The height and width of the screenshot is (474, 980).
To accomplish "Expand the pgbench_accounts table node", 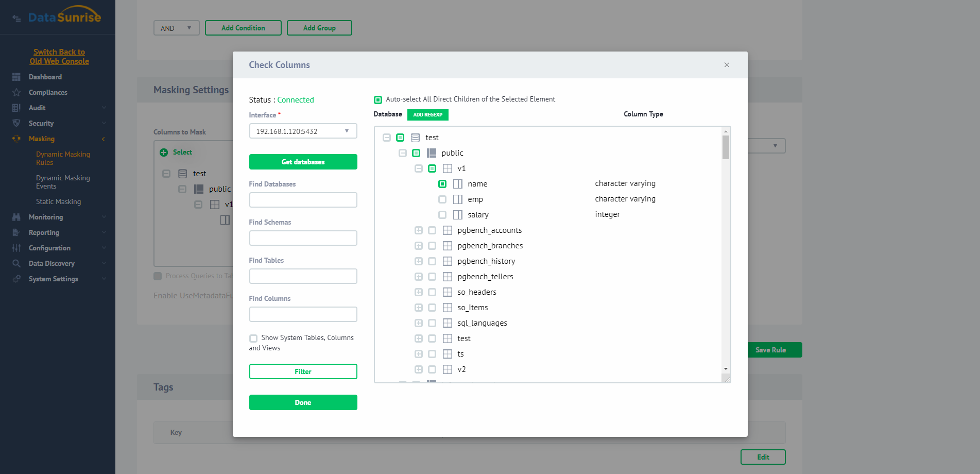I will [x=419, y=230].
